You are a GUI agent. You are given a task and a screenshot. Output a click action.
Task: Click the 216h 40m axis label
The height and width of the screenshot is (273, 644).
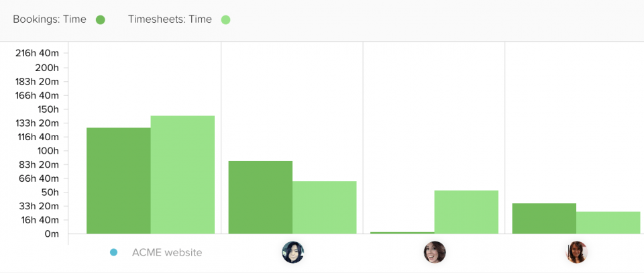click(x=37, y=54)
